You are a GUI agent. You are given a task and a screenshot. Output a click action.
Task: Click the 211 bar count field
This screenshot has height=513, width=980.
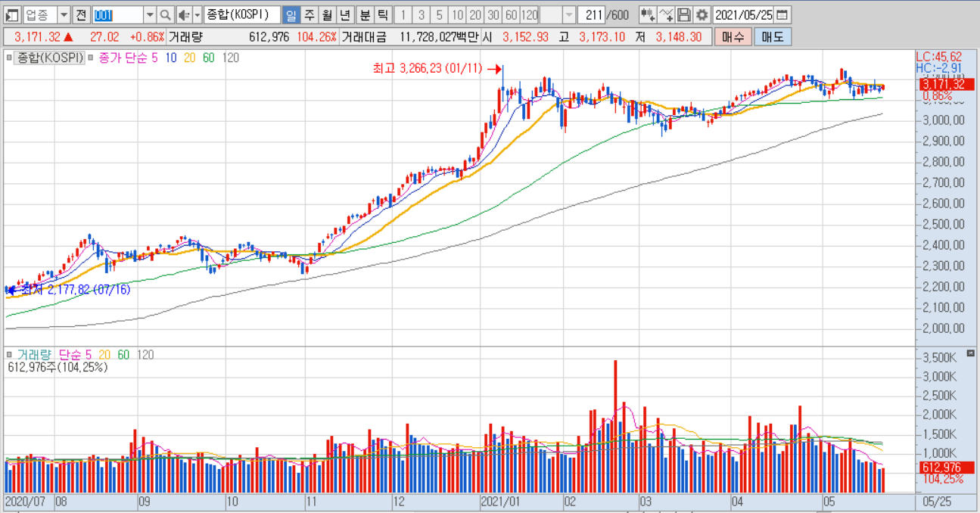pos(591,14)
